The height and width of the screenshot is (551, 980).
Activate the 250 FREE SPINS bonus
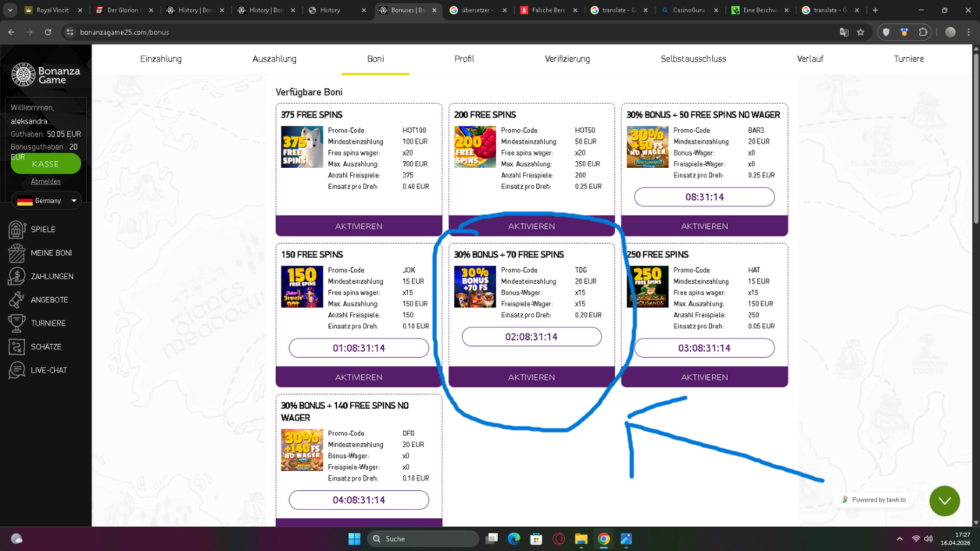pos(704,377)
